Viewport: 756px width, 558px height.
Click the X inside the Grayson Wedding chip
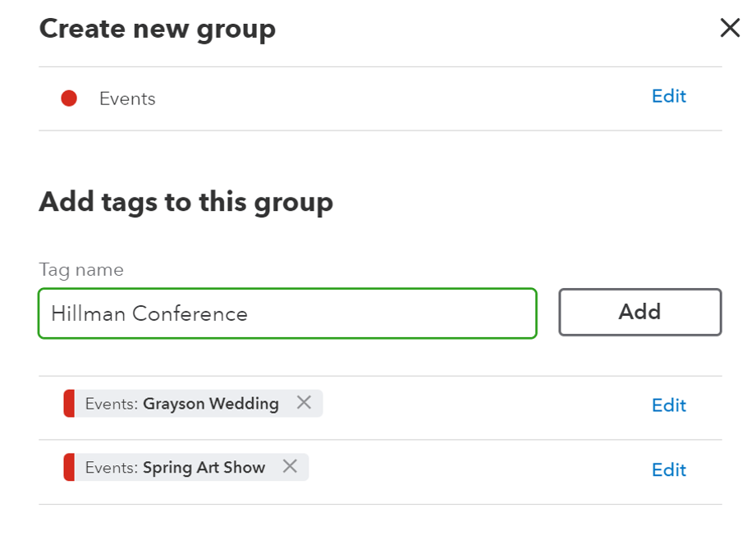[x=304, y=403]
